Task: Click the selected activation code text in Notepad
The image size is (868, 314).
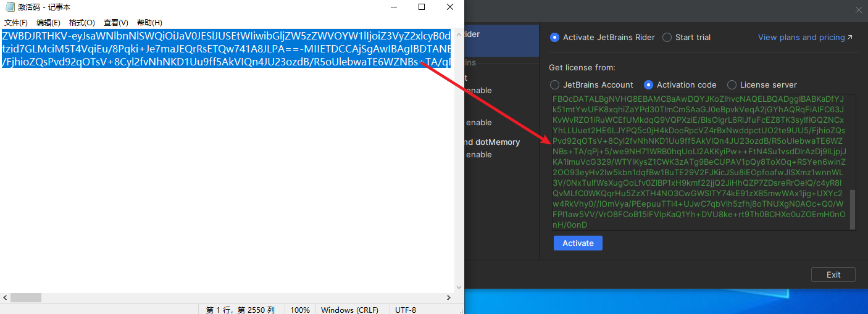Action: click(x=226, y=48)
